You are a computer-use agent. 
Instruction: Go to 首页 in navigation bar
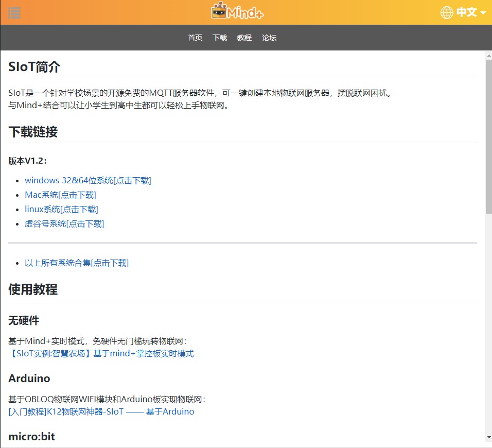[x=195, y=38]
